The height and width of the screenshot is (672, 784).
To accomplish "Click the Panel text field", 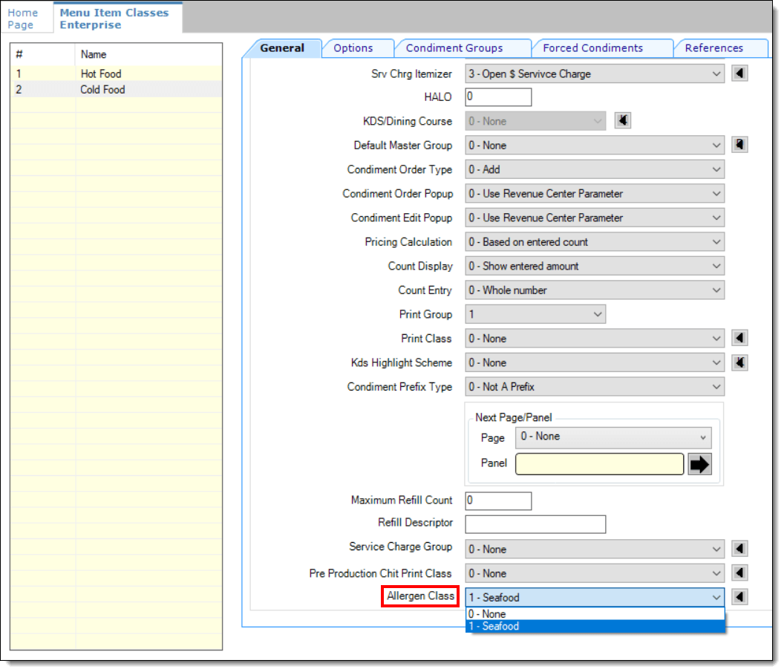I will coord(599,464).
